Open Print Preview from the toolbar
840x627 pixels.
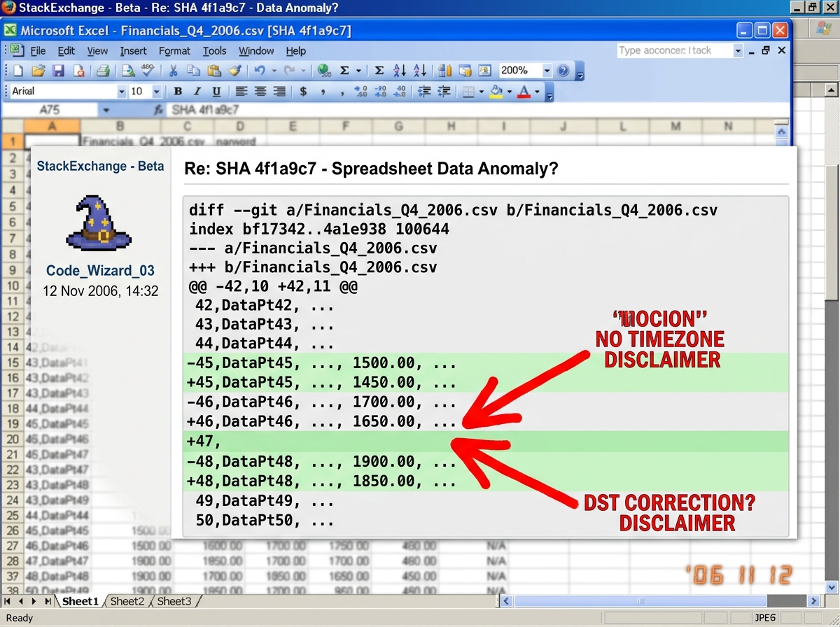[x=127, y=71]
